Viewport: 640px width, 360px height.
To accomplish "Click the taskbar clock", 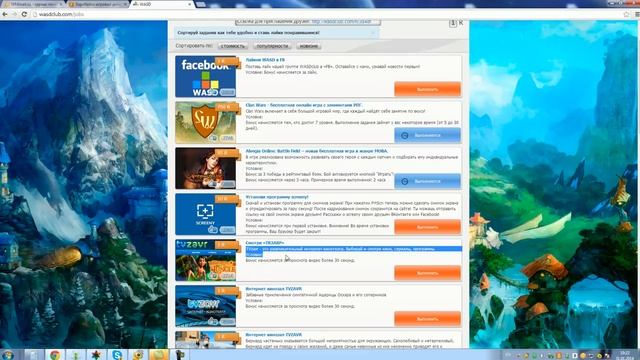I will (625, 355).
